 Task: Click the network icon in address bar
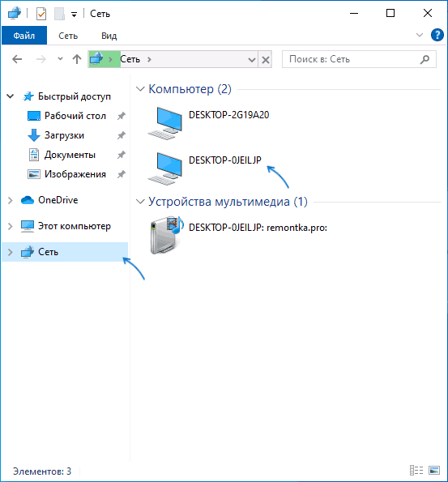(x=96, y=58)
